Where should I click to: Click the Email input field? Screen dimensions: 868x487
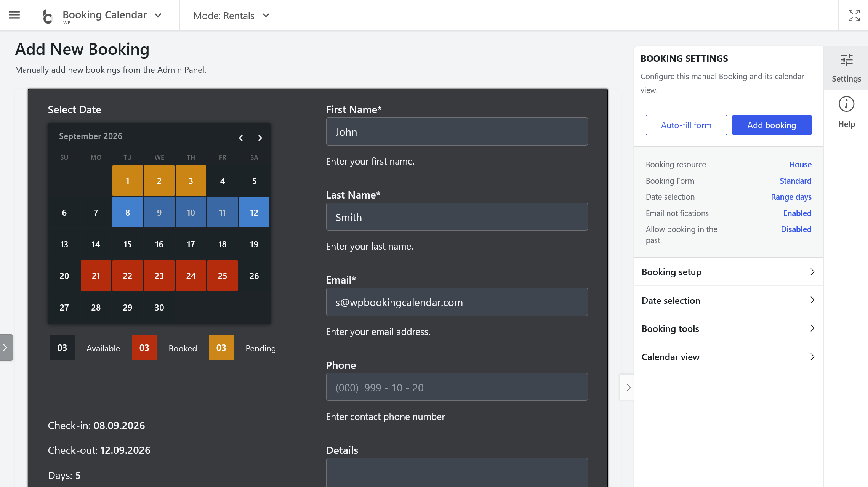tap(457, 302)
